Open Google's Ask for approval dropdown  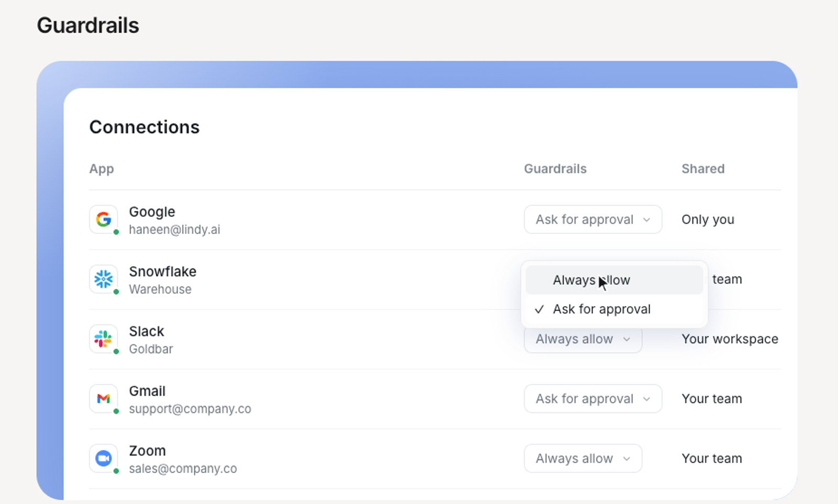[x=593, y=219]
